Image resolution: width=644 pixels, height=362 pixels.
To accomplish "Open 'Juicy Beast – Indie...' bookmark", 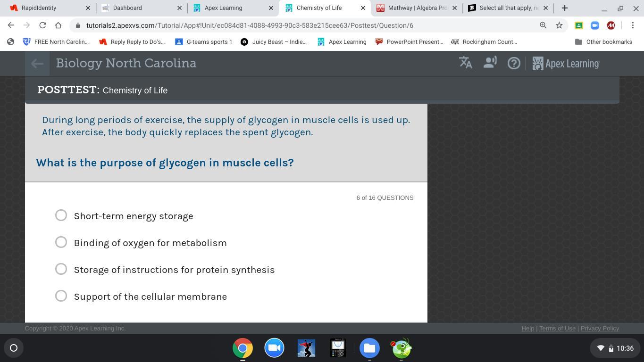I will tap(274, 42).
